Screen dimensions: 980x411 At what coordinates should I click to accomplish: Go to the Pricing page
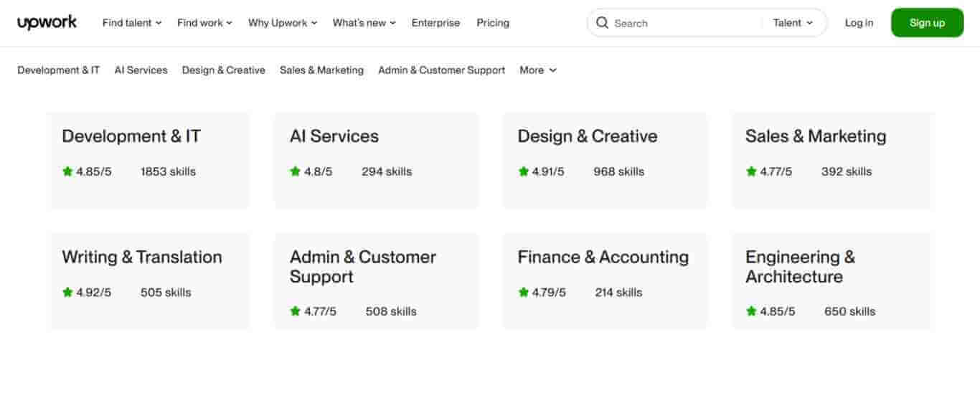click(x=493, y=23)
